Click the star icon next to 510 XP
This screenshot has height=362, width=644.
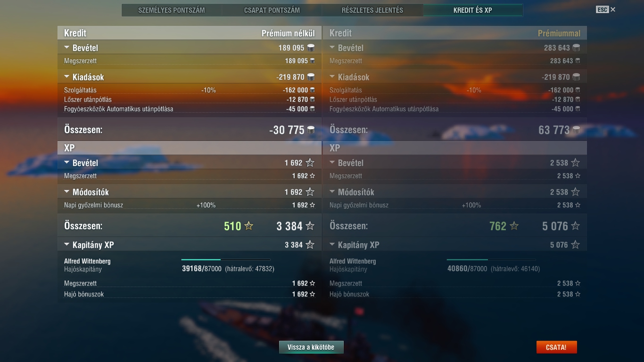tap(249, 226)
